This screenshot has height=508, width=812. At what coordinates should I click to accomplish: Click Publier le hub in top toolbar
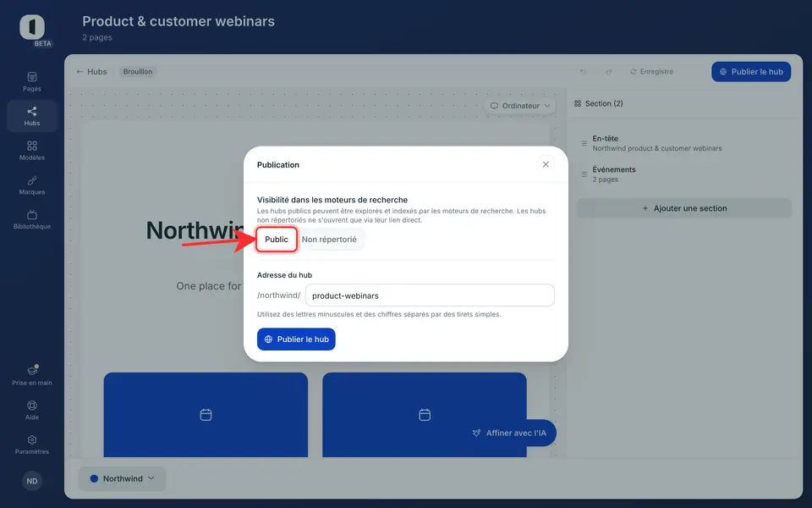click(751, 71)
